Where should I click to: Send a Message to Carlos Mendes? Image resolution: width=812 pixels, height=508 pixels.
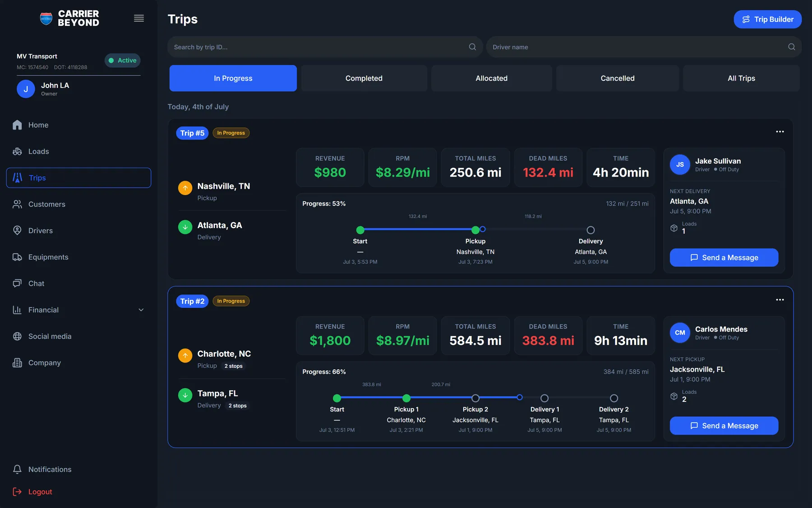(x=724, y=426)
